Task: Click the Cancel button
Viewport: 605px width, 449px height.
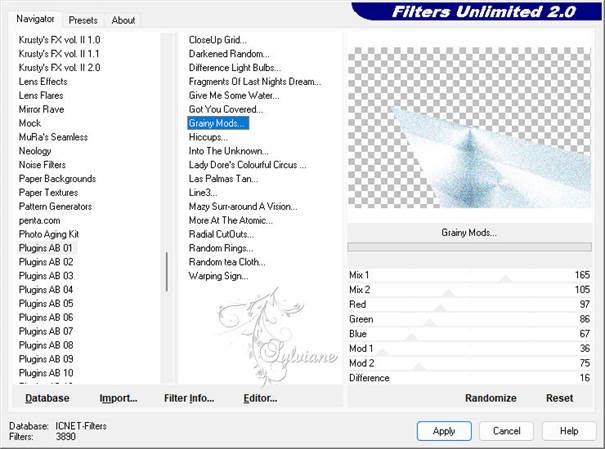Action: point(506,431)
